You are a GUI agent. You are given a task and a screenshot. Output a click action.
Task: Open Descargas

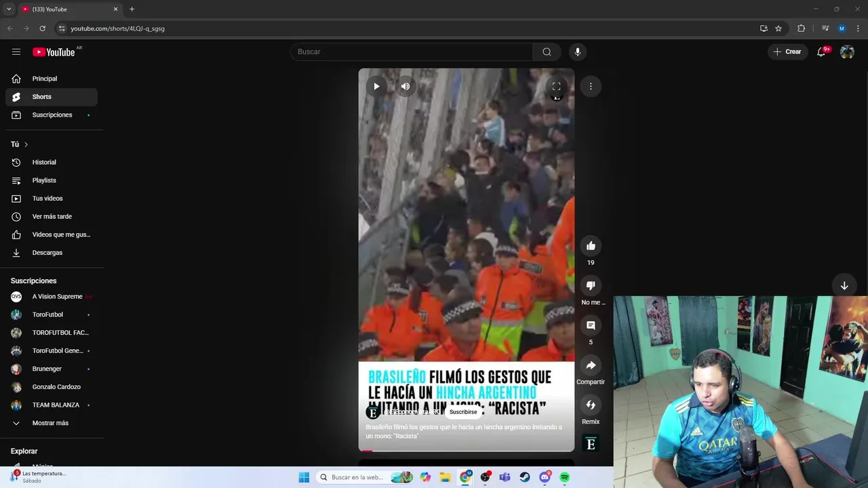(52, 253)
